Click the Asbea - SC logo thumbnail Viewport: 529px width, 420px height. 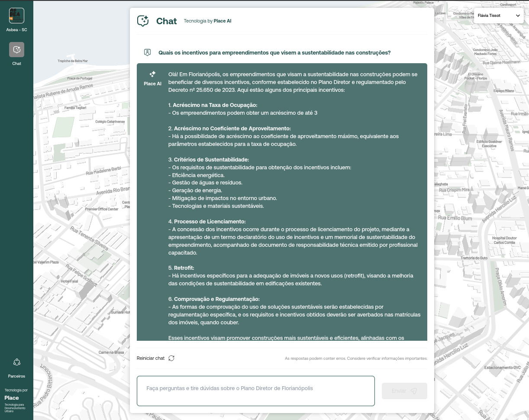pos(16,16)
